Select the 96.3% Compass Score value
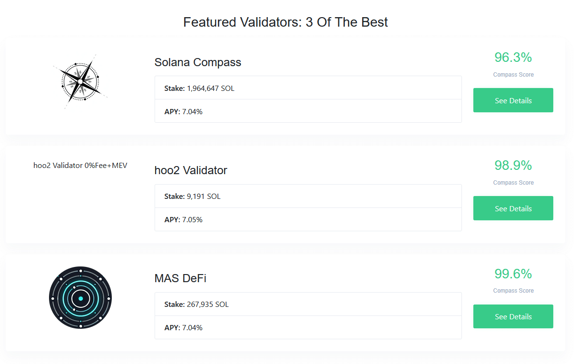Viewport: 588px width, 364px height. [x=513, y=58]
